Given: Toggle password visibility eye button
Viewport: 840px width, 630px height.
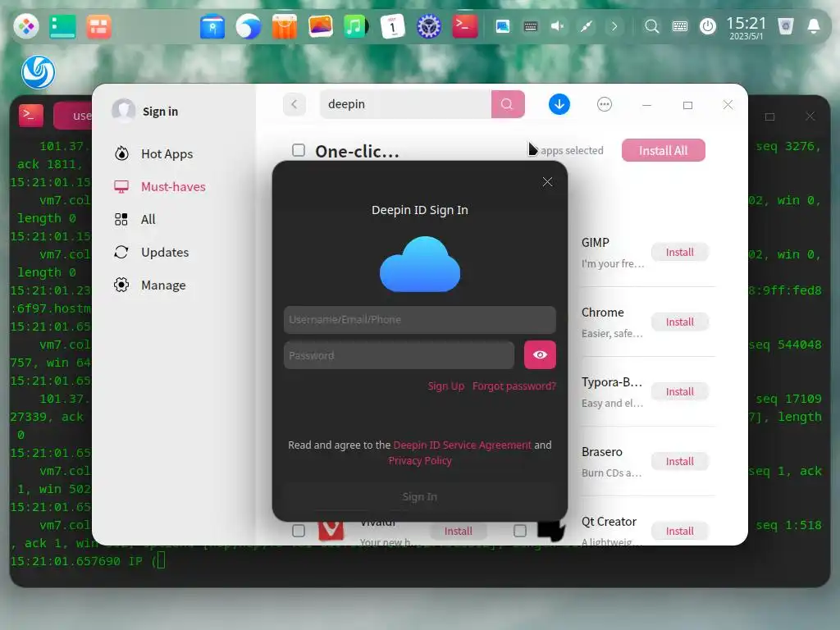Looking at the screenshot, I should click(540, 354).
